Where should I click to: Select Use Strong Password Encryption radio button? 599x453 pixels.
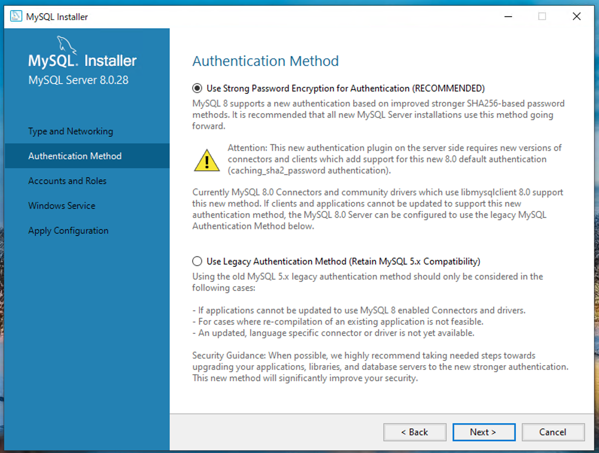tap(197, 88)
